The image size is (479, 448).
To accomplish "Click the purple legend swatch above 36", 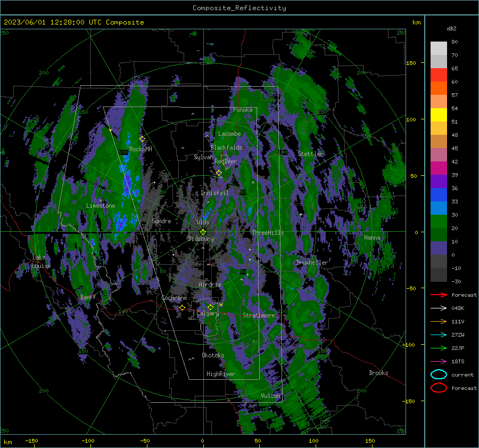I will click(439, 181).
